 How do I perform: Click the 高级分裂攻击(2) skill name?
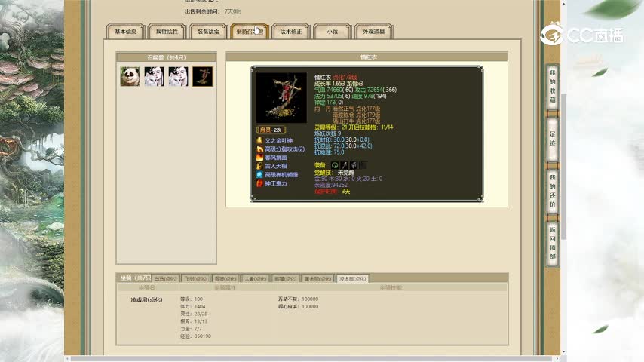pos(284,149)
